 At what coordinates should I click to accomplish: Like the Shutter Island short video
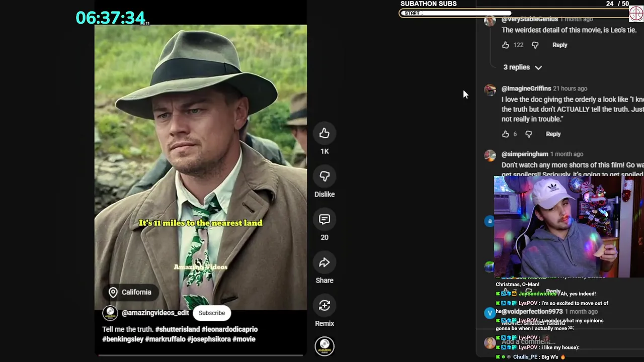(x=325, y=133)
